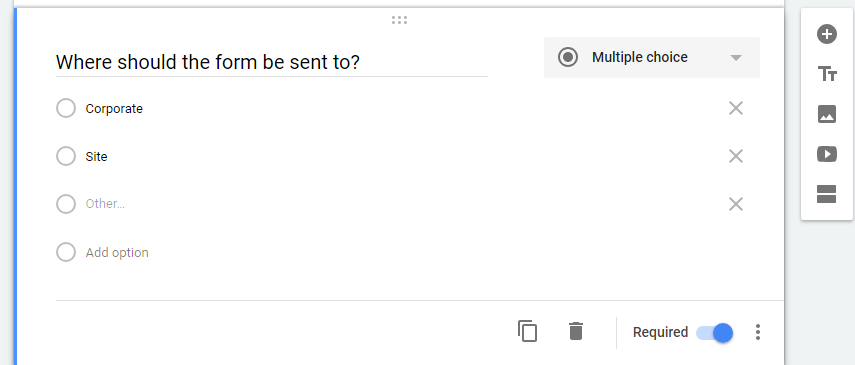The width and height of the screenshot is (855, 365).
Task: Open the three-dot more options menu
Action: (x=757, y=332)
